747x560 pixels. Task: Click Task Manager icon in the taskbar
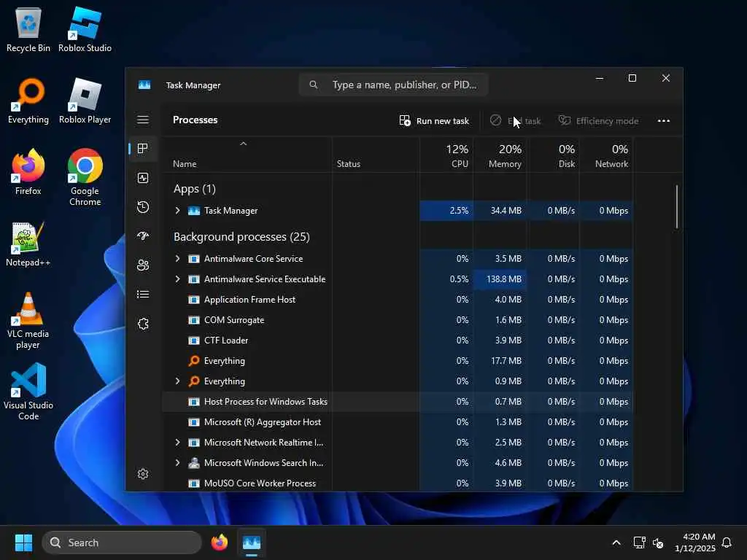252,542
